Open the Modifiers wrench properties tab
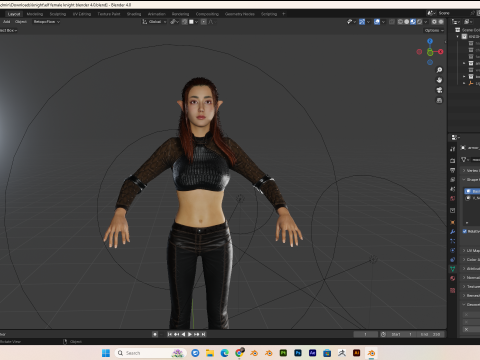This screenshot has width=480, height=360. coord(452,232)
